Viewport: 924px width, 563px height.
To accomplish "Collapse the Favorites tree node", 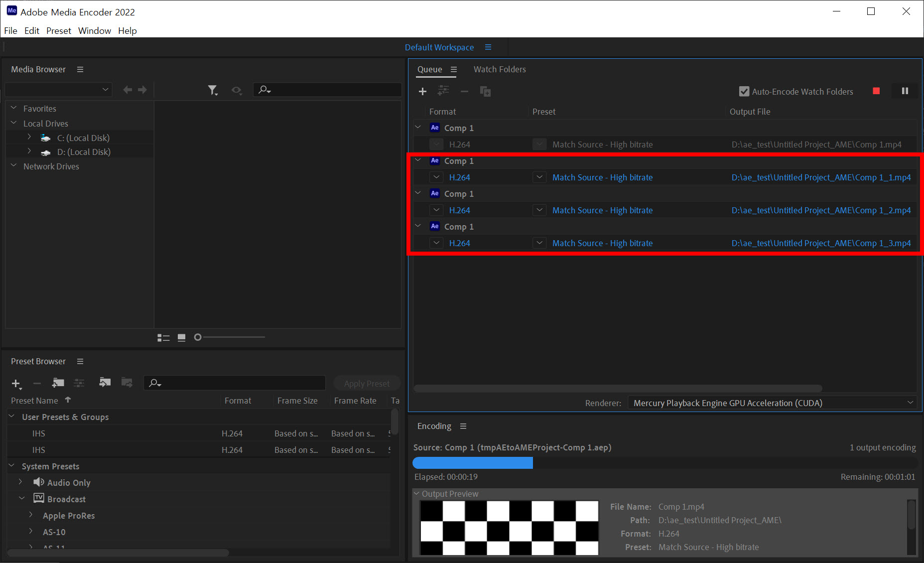I will tap(14, 108).
